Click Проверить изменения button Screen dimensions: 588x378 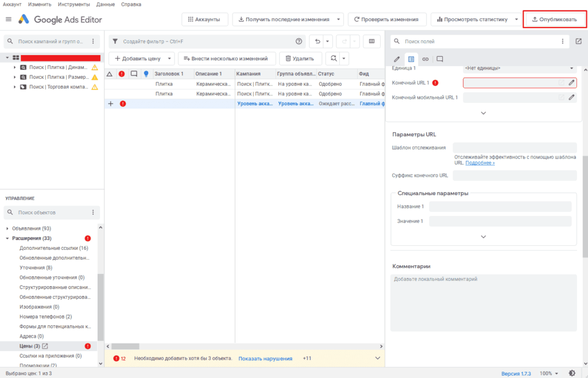[388, 20]
